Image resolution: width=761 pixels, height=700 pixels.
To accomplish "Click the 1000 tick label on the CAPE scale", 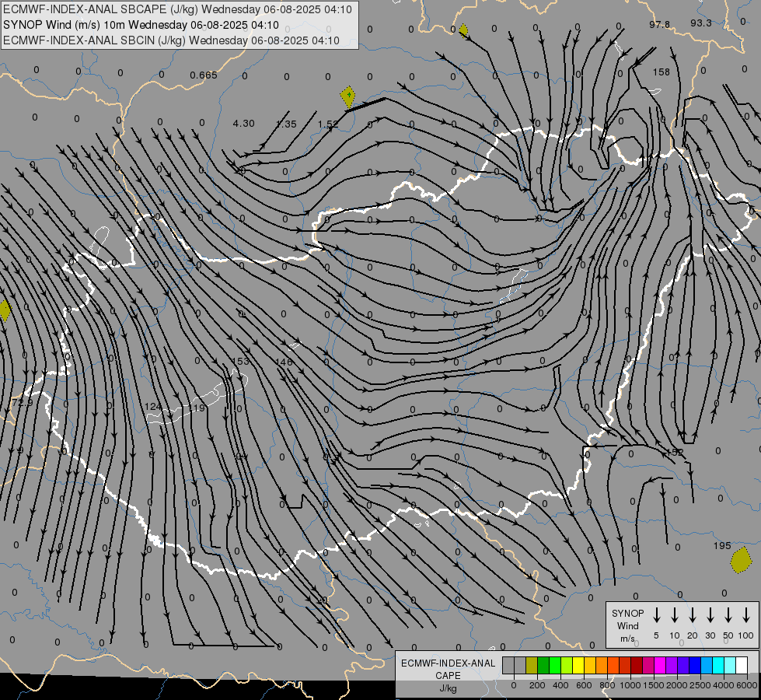I will [x=630, y=685].
